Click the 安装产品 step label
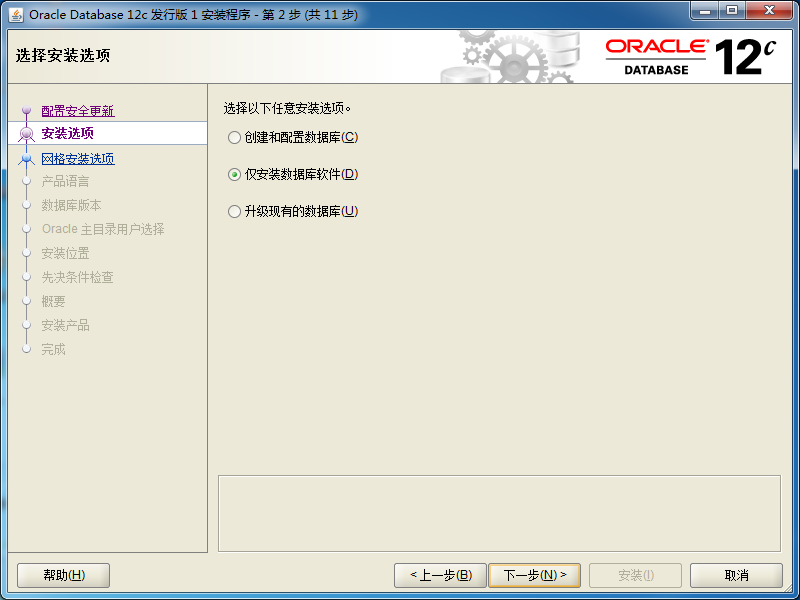 [x=65, y=325]
